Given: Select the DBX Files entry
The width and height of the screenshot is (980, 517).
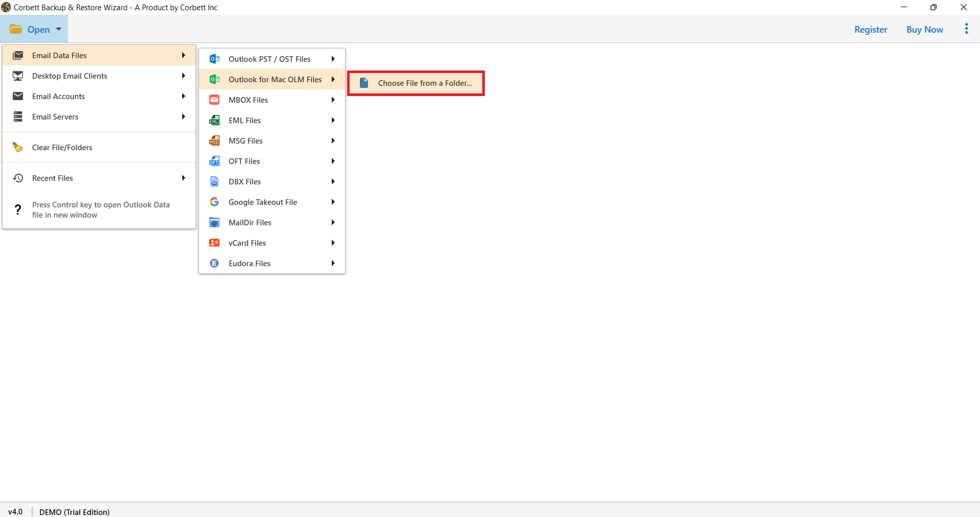Looking at the screenshot, I should [272, 181].
